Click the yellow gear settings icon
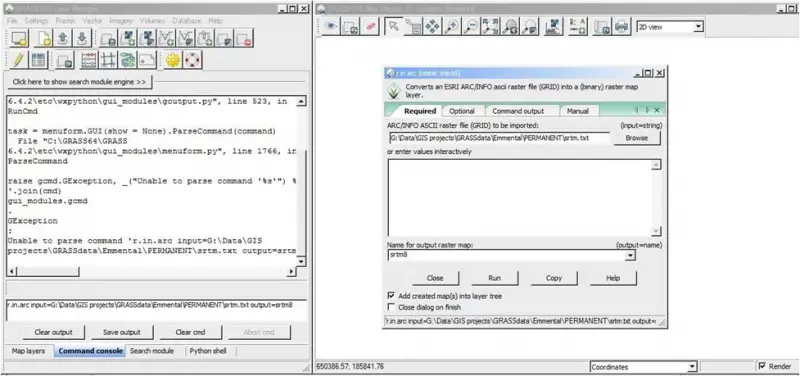Screen dimensions: 800x376 coord(173,60)
